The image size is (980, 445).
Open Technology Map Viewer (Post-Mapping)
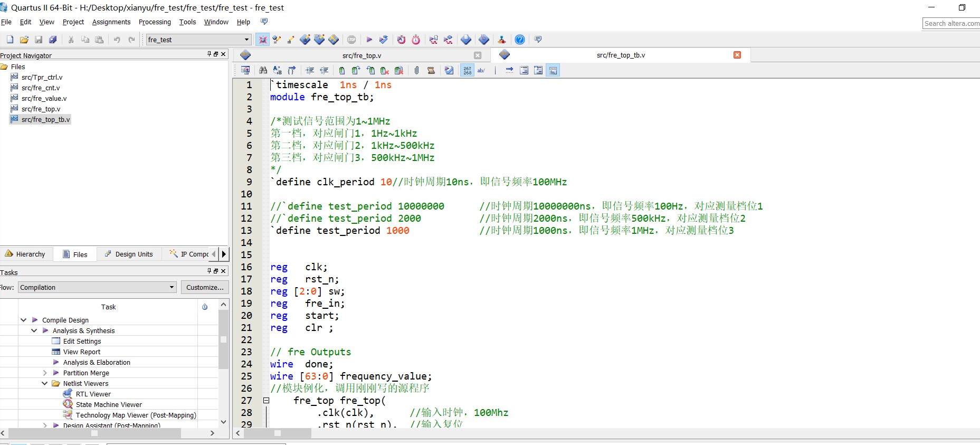[x=136, y=415]
